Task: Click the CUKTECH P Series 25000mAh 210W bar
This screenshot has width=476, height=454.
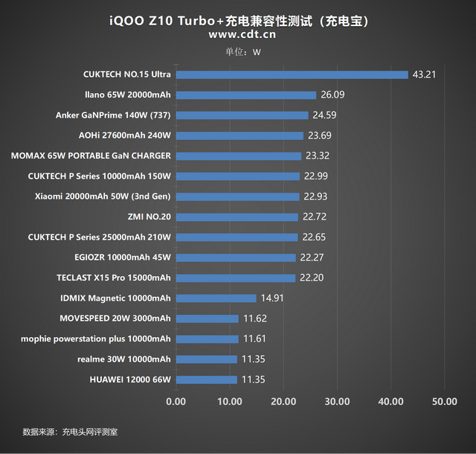Action: (237, 237)
